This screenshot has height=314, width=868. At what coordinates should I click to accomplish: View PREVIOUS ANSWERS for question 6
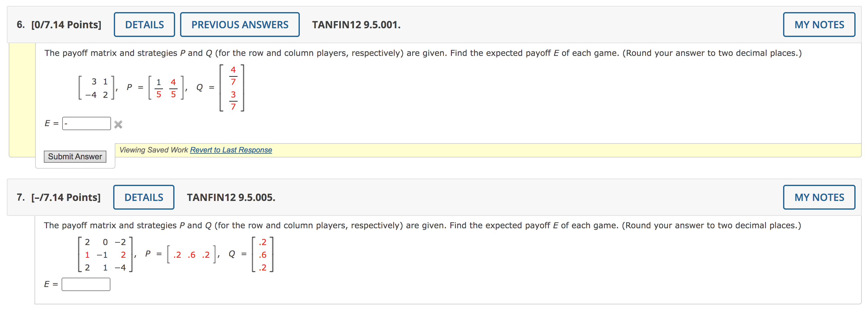[239, 24]
